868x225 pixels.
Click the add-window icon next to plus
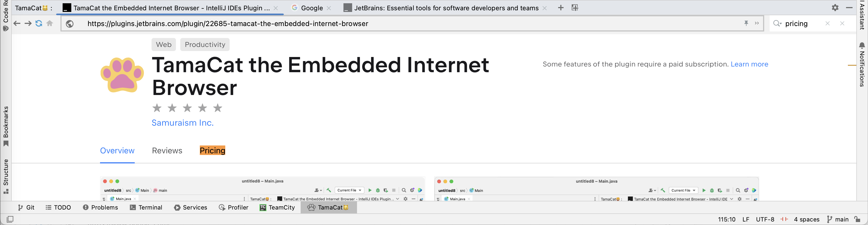[x=575, y=8]
